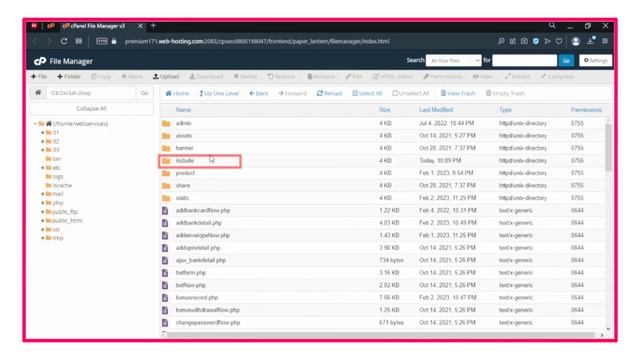Click Up One Level

point(219,93)
